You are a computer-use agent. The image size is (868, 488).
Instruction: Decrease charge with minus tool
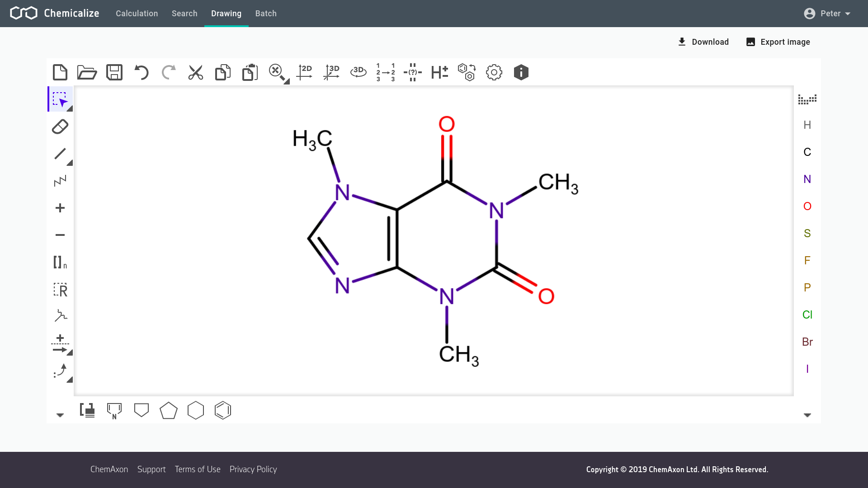click(60, 235)
